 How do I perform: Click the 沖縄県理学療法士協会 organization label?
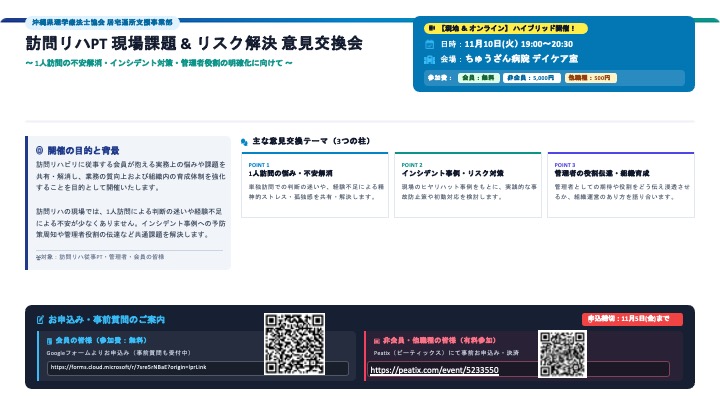pyautogui.click(x=102, y=22)
